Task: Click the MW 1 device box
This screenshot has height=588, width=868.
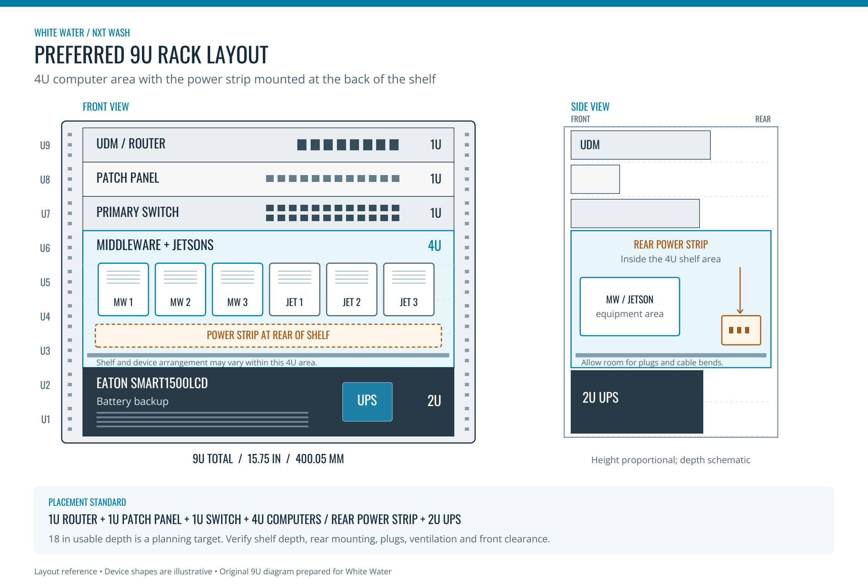Action: coord(123,289)
